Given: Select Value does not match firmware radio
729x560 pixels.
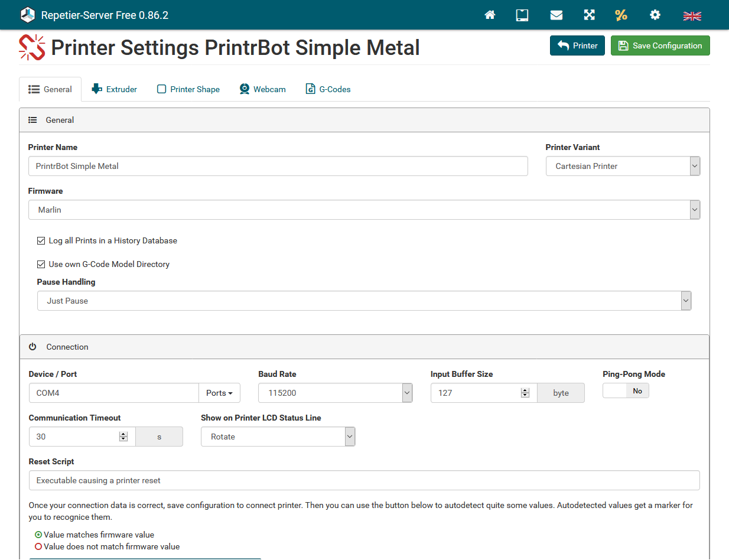Looking at the screenshot, I should (38, 546).
